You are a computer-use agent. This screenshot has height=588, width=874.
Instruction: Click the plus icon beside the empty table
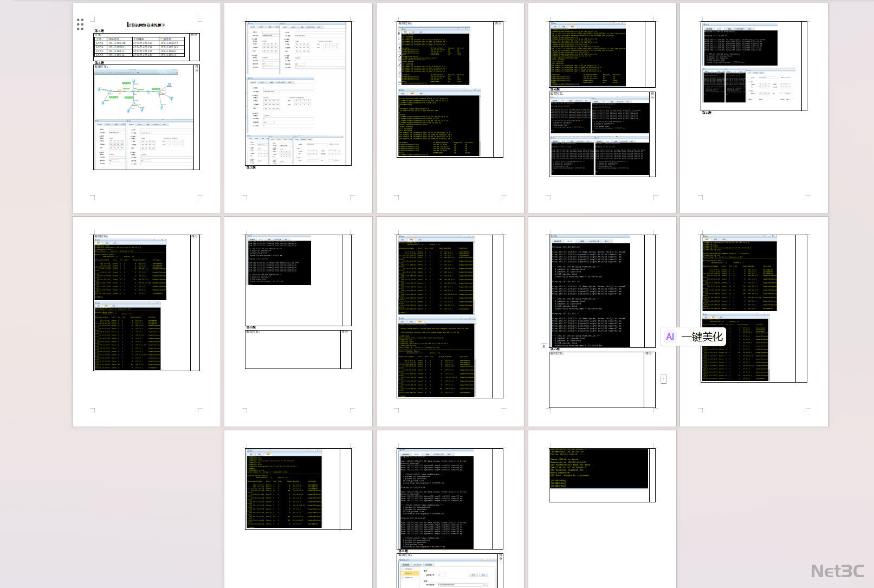(x=664, y=379)
